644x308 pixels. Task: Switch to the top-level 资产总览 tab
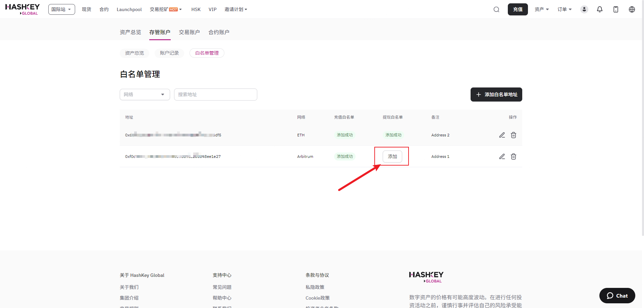coord(130,32)
